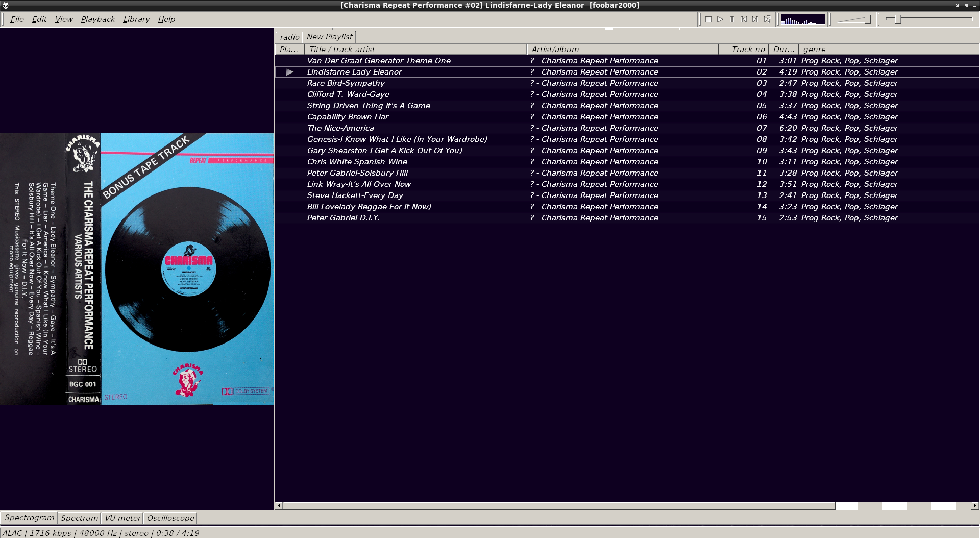Switch to the Spectrum tab
Screen dimensions: 980x539
click(79, 518)
